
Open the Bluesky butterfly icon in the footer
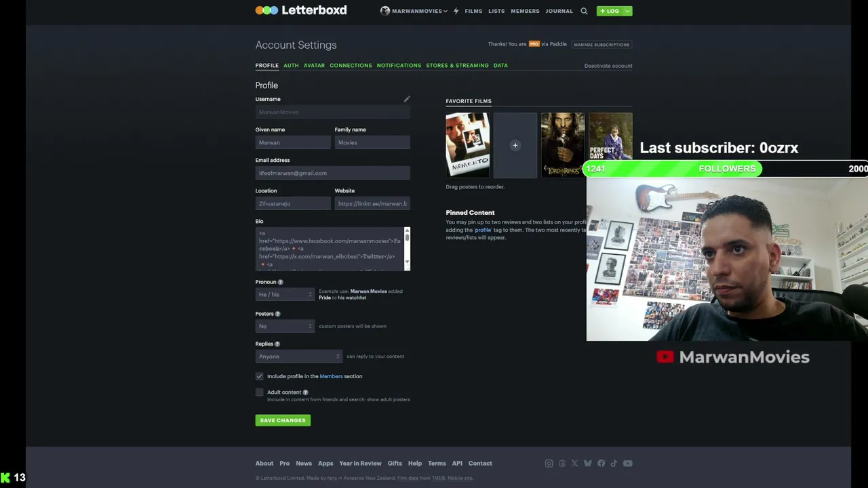[588, 464]
